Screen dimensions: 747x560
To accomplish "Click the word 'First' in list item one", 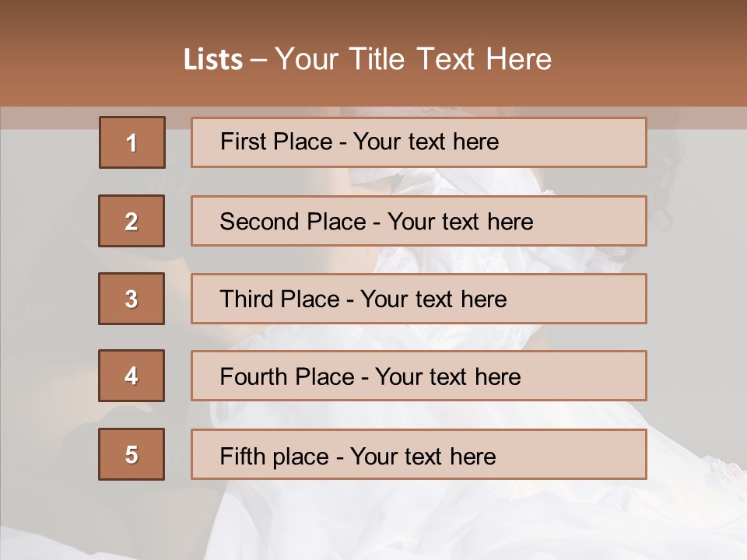I will (242, 142).
